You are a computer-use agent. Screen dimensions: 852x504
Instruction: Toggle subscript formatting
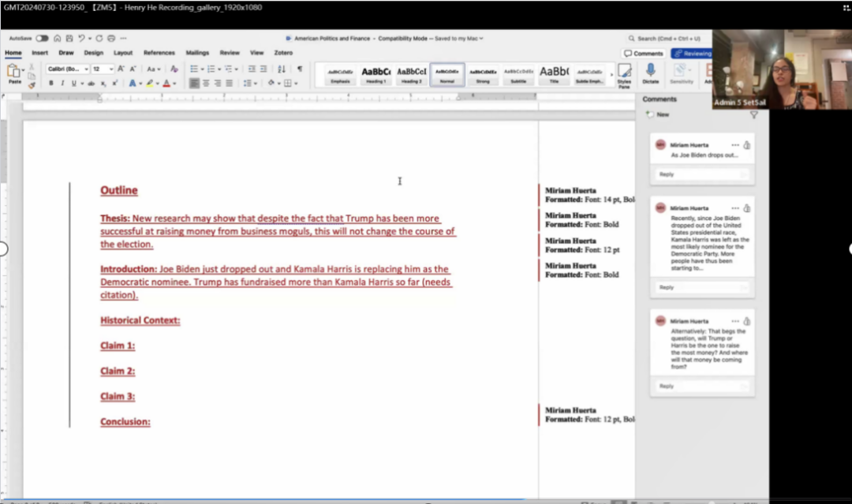[x=103, y=83]
